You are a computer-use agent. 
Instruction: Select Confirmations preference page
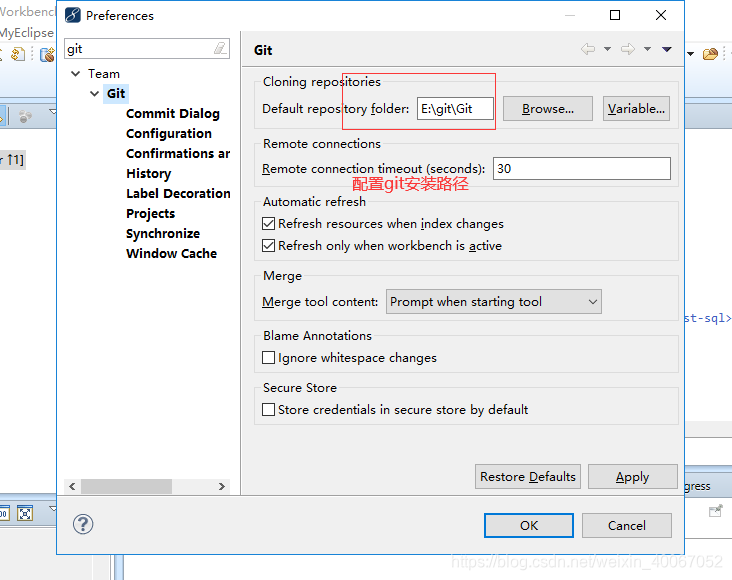point(178,154)
